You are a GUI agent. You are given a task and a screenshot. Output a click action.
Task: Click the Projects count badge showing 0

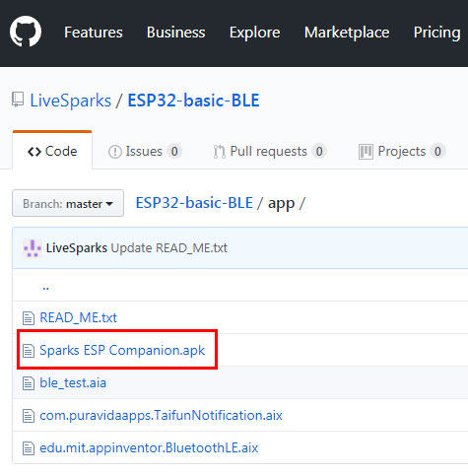click(437, 152)
